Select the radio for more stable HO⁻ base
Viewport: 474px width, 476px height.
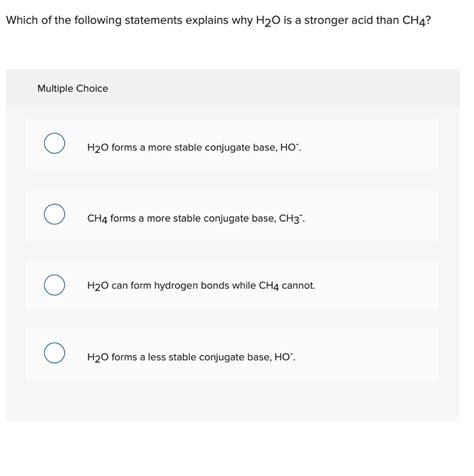(x=54, y=143)
